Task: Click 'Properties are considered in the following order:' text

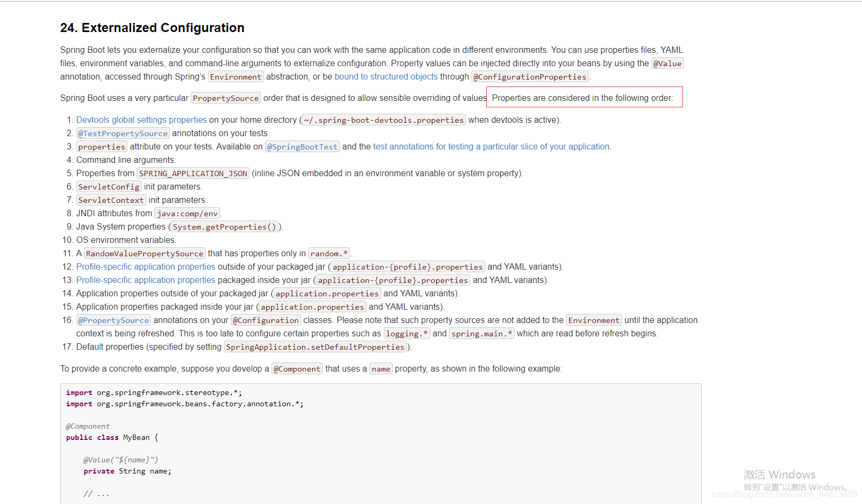Action: tap(583, 98)
